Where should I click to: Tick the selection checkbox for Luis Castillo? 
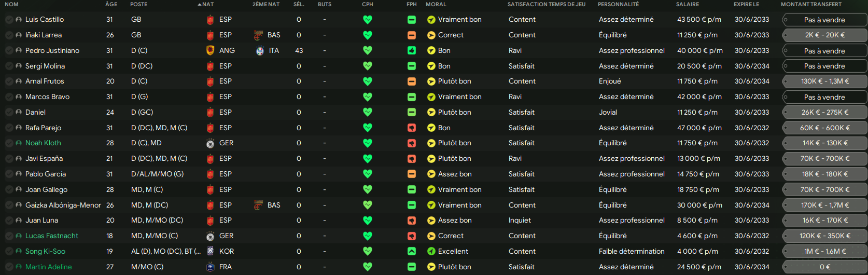click(9, 20)
